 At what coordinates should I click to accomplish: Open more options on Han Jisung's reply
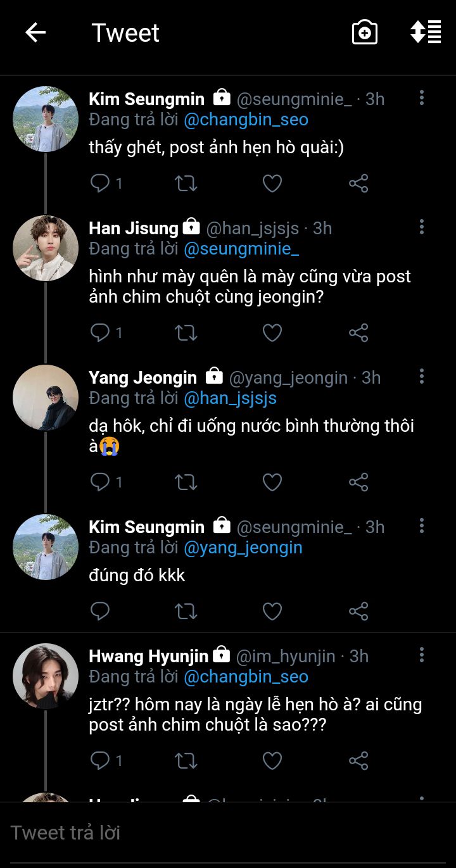[422, 227]
